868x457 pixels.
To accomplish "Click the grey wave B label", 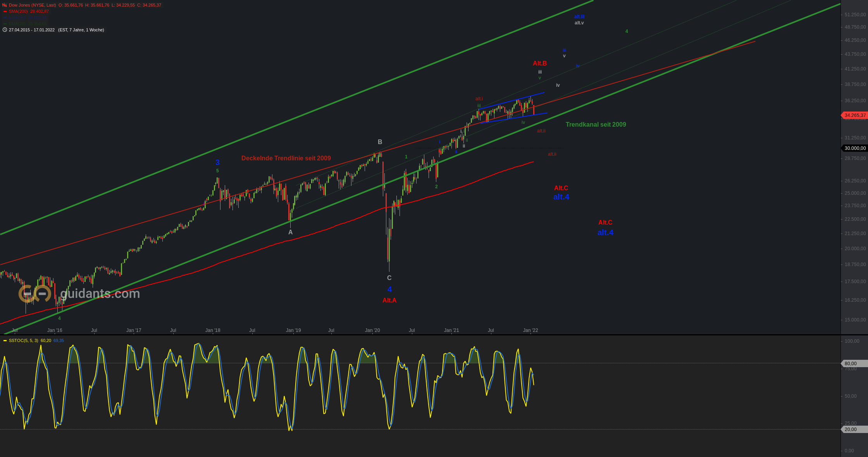I will tap(380, 142).
